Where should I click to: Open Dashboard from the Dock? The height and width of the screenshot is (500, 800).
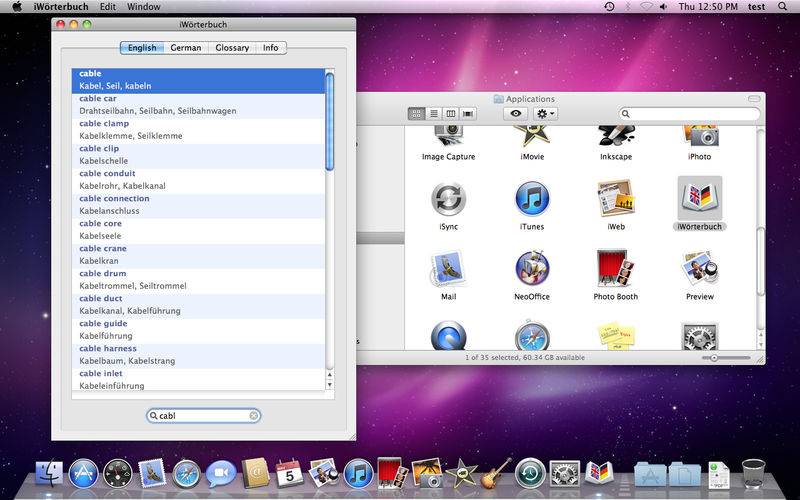pos(118,473)
